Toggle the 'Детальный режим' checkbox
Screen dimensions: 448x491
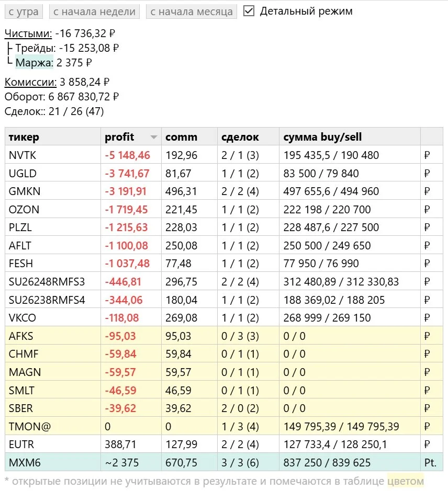(x=249, y=11)
